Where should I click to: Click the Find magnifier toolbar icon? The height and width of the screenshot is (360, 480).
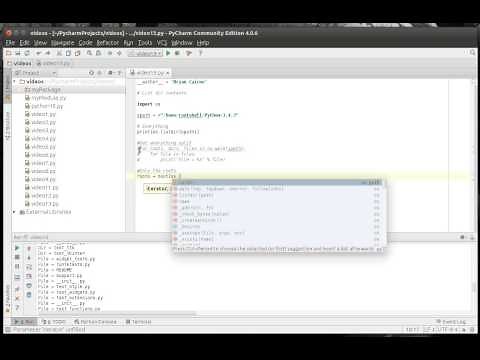point(89,53)
